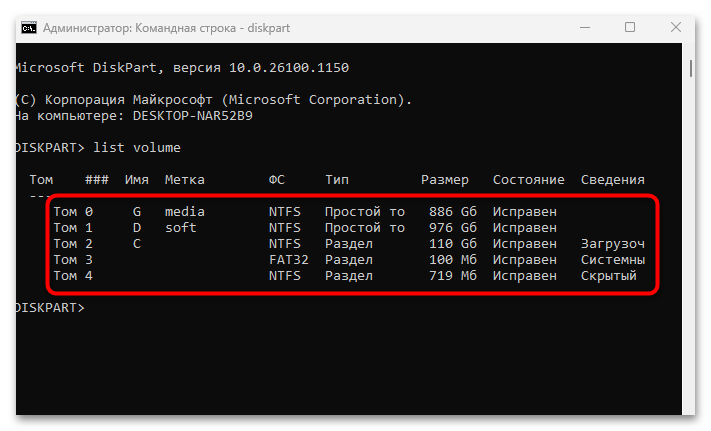Click 'Том 4' in volume list

[x=73, y=276]
